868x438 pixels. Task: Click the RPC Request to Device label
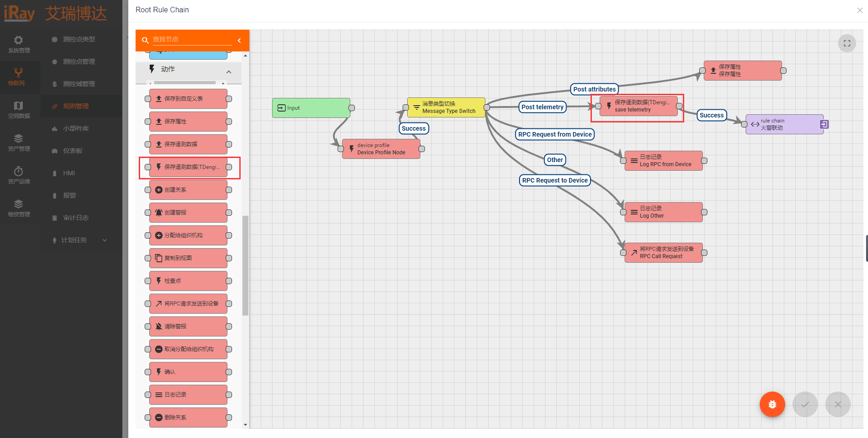point(555,180)
